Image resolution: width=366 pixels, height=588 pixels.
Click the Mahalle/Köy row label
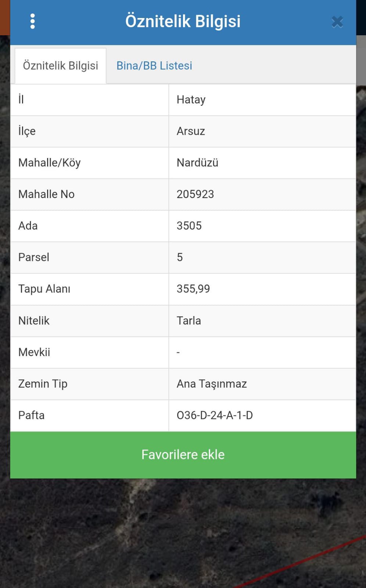click(x=50, y=163)
